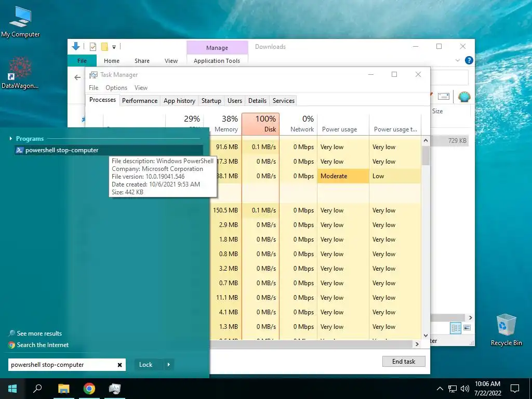
Task: Open Task Manager Options menu
Action: point(116,87)
